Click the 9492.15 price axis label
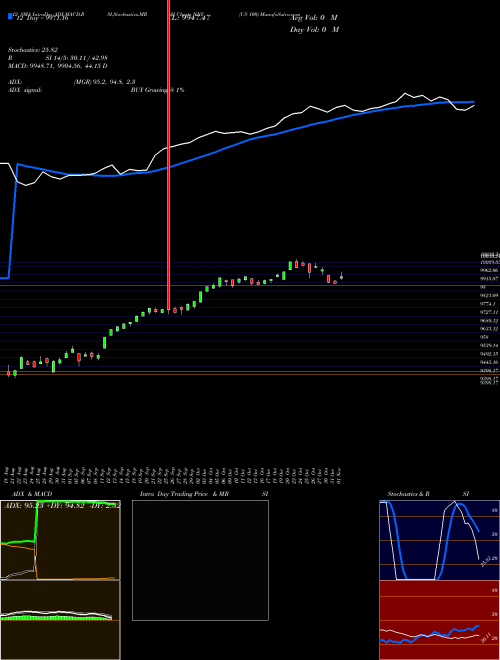 489,354
